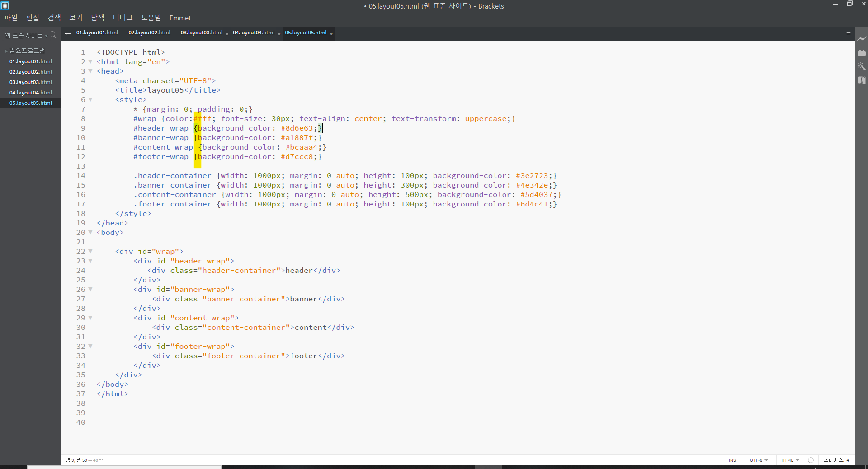Click the #fff color value on line 8
Viewport: 868px width, 469px height.
pyautogui.click(x=203, y=119)
